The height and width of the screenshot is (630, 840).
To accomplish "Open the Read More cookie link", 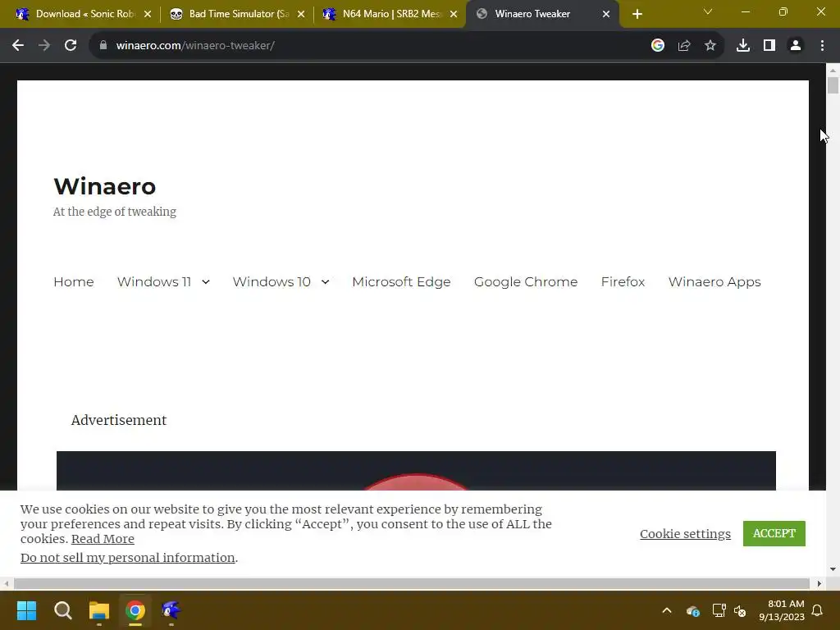I will point(103,539).
